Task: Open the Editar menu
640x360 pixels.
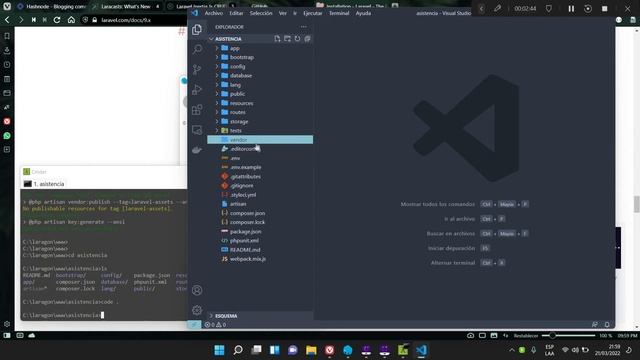Action: [x=236, y=13]
